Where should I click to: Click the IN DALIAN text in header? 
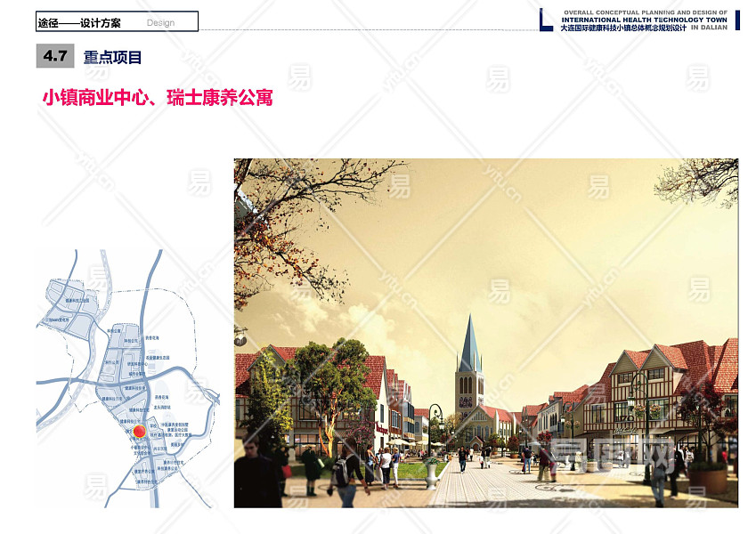709,28
